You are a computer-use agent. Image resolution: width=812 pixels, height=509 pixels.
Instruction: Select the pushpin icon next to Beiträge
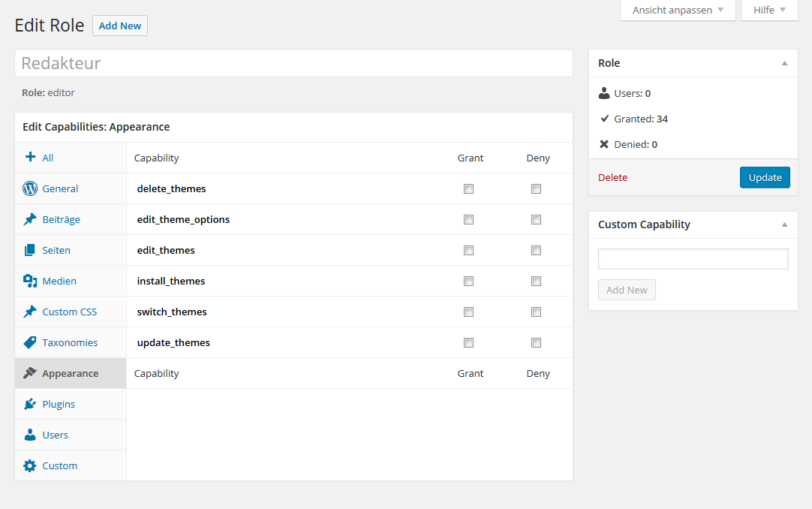[x=30, y=219]
